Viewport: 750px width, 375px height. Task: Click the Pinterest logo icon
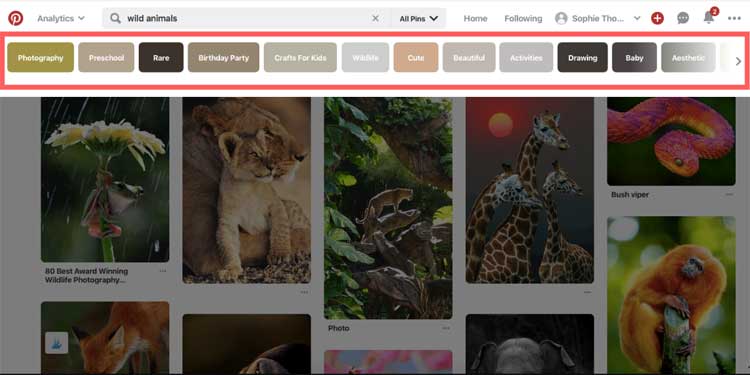tap(15, 18)
